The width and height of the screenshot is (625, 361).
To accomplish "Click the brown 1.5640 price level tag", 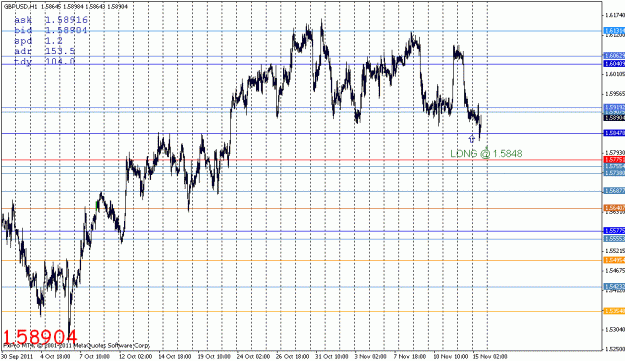I will [614, 208].
